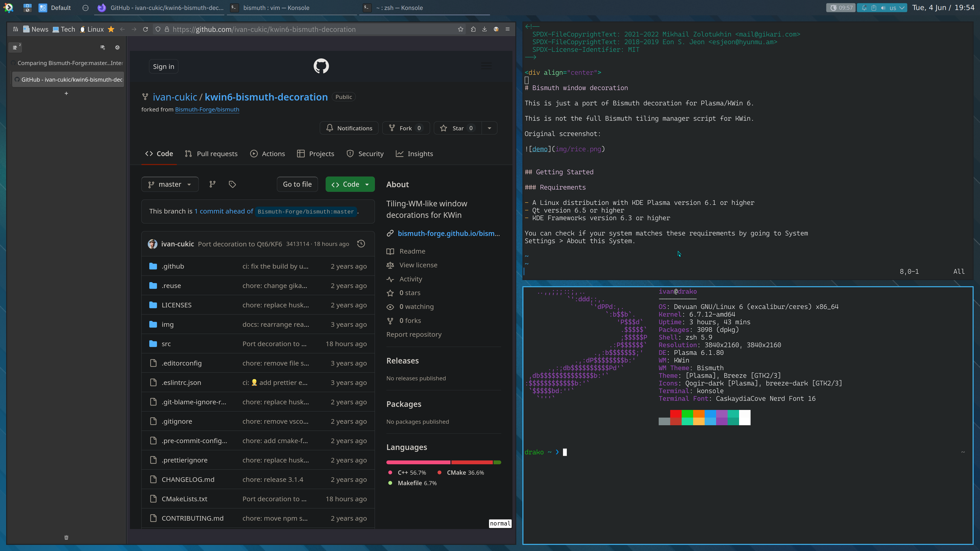980x551 pixels.
Task: Click the GitHub octocat logo
Action: point(321,66)
